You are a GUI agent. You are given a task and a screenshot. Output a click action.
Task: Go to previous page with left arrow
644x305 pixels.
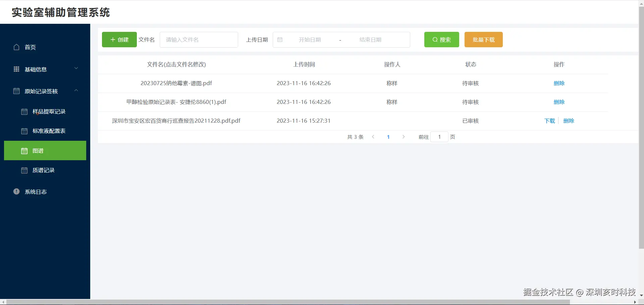click(373, 137)
